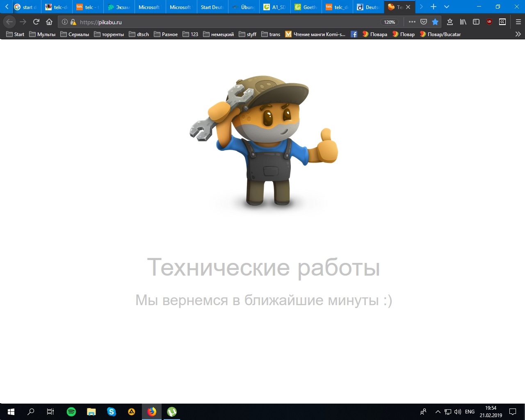Switch to the Google 'start d' tab
This screenshot has height=420, width=525.
click(x=25, y=7)
